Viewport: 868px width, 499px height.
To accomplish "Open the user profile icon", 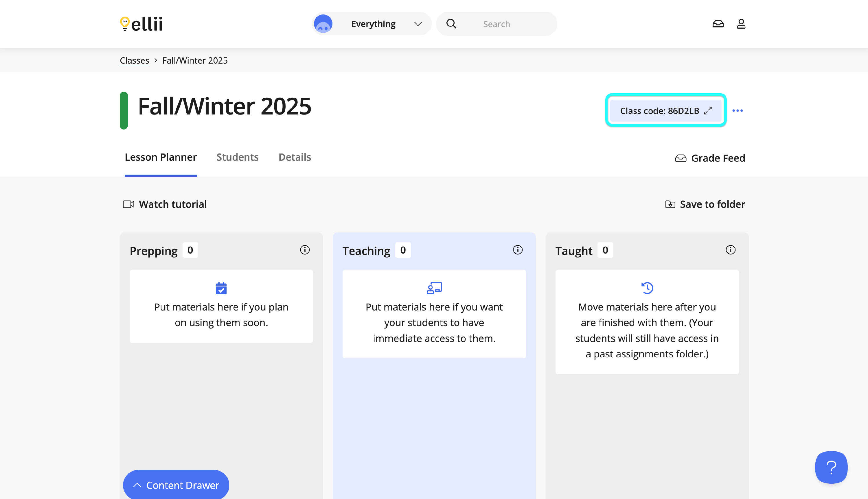I will (x=741, y=24).
